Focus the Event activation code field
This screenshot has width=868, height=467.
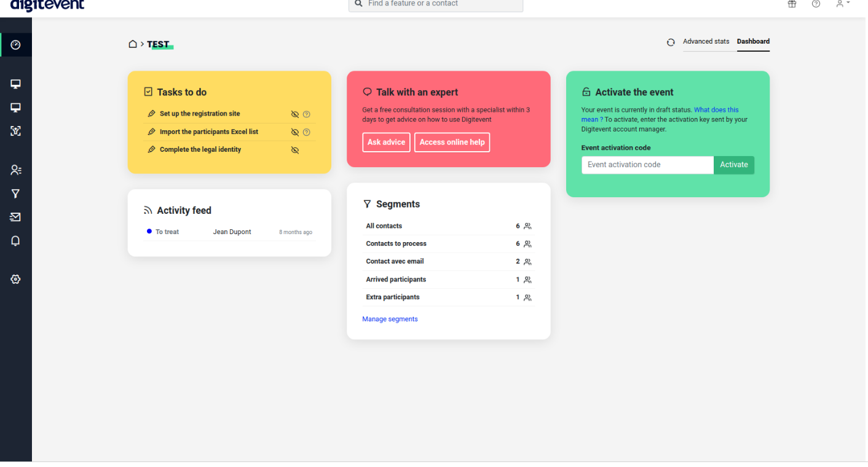(647, 165)
